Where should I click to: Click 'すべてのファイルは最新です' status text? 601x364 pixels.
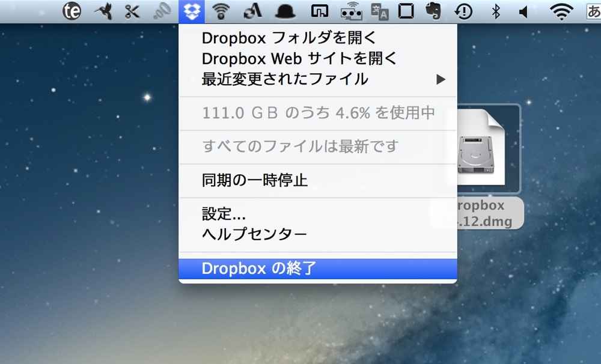pyautogui.click(x=300, y=147)
